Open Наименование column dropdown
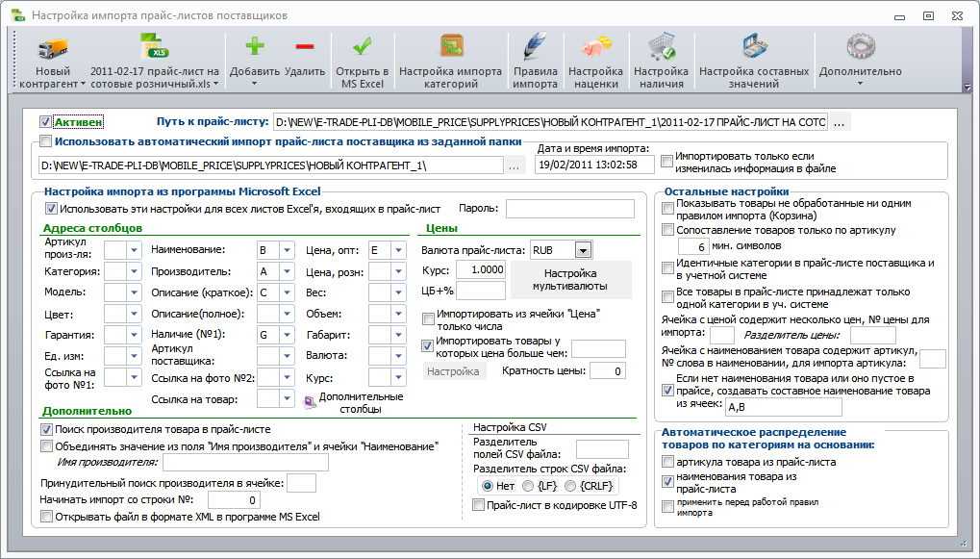 (x=287, y=250)
